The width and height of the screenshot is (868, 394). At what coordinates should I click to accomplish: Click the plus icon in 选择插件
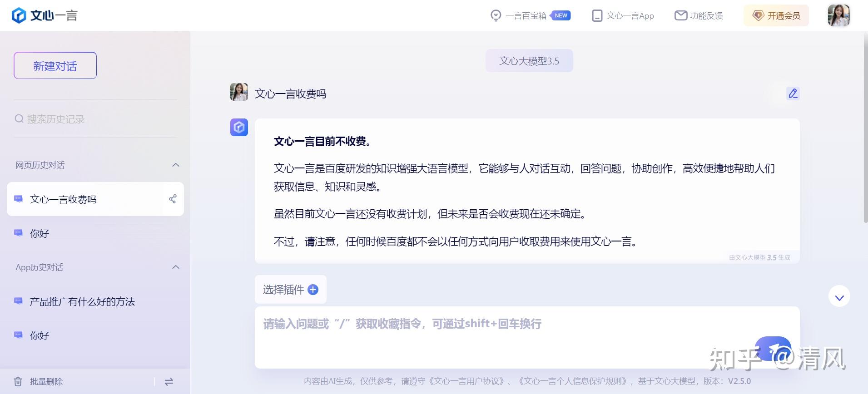313,290
